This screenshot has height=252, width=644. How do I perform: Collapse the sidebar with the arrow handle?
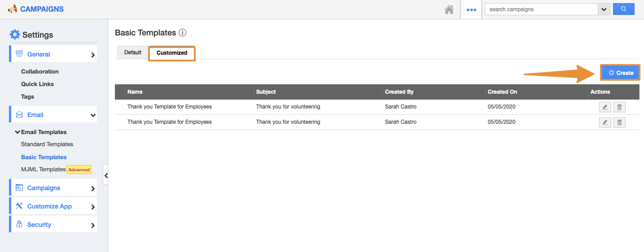click(x=106, y=176)
